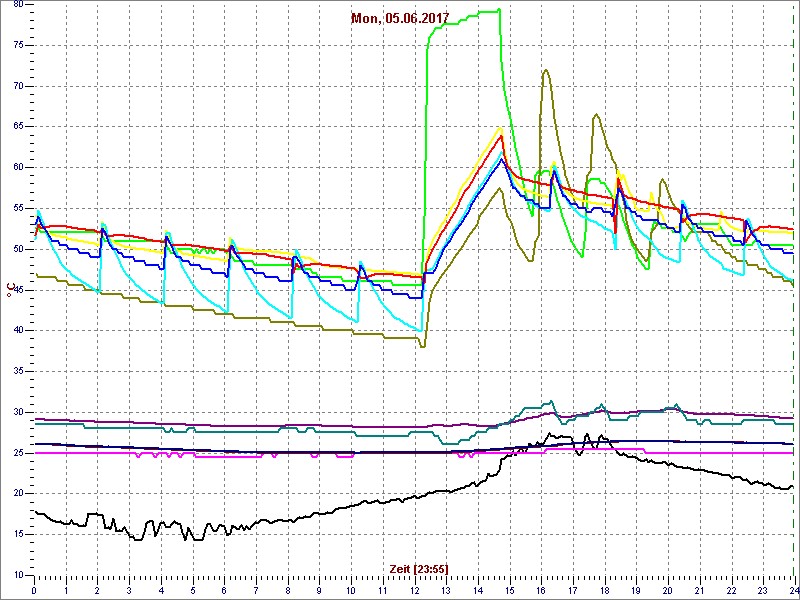Click hour 24 on time axis
The image size is (800, 600).
tap(793, 590)
